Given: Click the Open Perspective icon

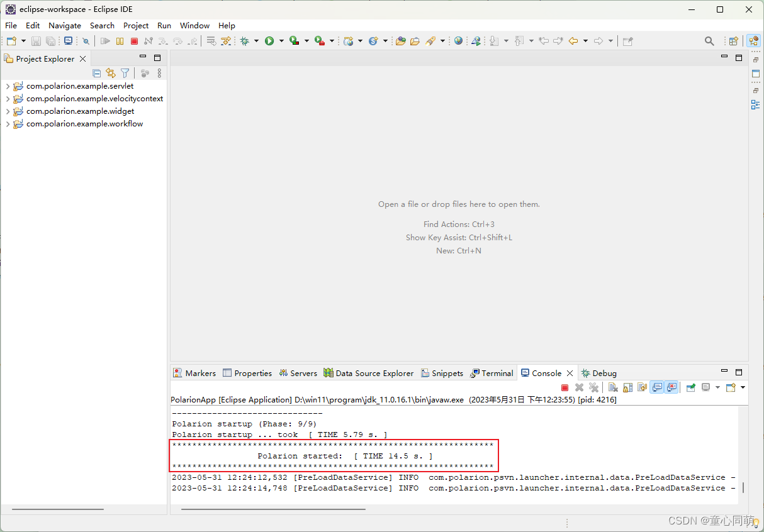Looking at the screenshot, I should [x=733, y=41].
